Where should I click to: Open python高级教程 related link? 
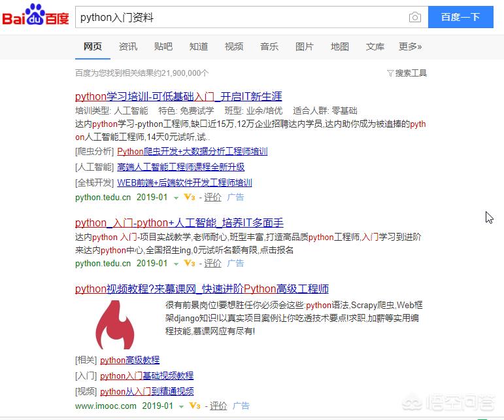click(x=130, y=360)
